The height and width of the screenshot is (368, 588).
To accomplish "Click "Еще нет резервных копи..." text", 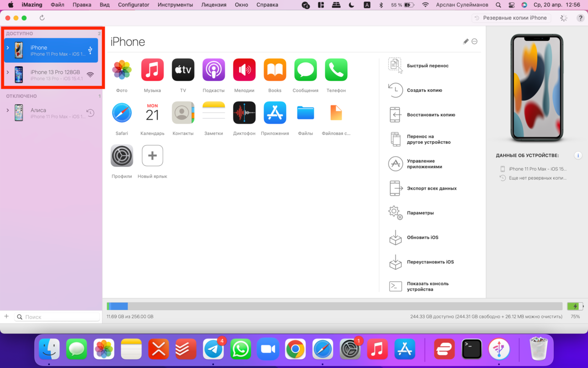I will 538,178.
